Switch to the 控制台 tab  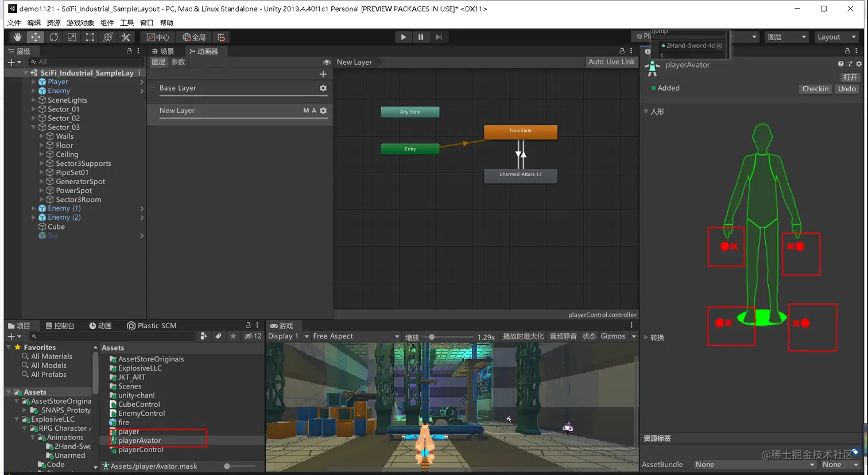click(x=60, y=326)
